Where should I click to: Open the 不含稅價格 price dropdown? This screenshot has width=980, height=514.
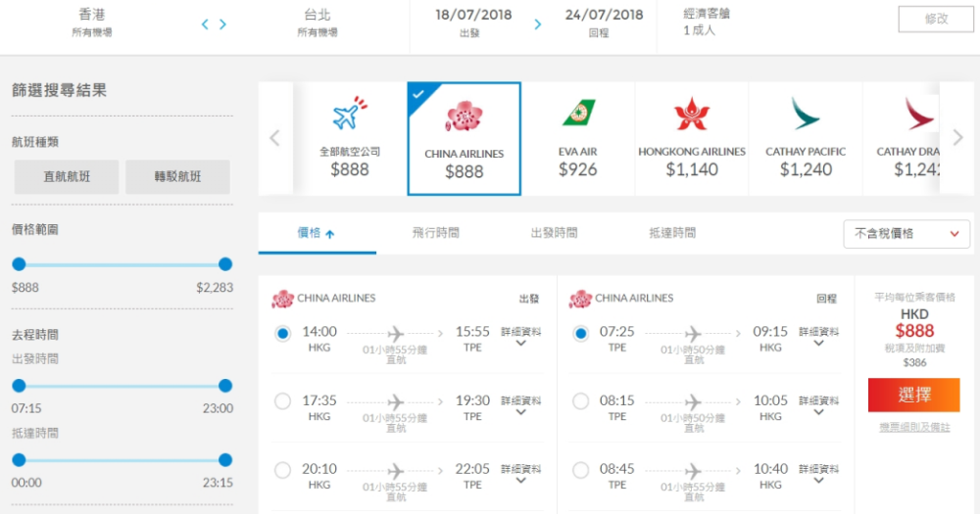pos(906,234)
